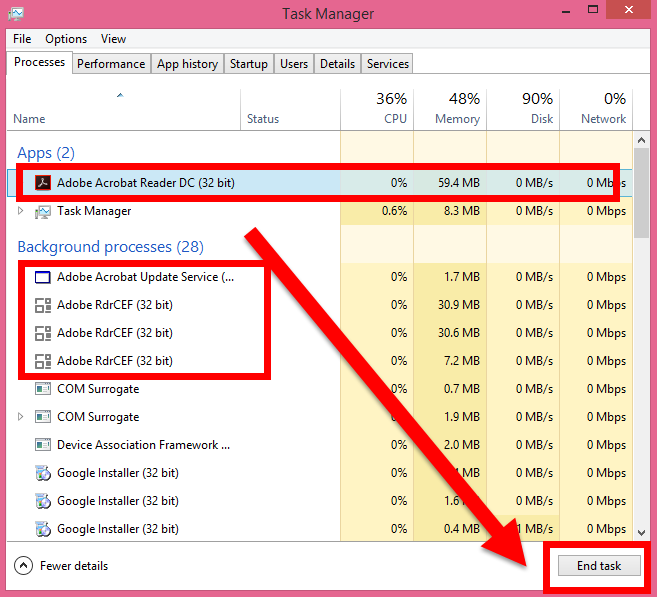
Task: Switch to the App history tab
Action: click(187, 64)
